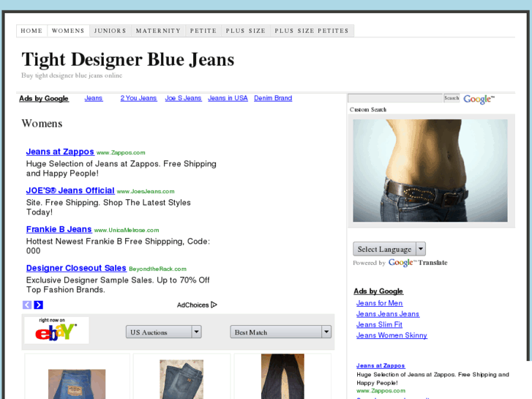This screenshot has width=532, height=399.
Task: Open the PLUS SIZE PETITES tab
Action: point(312,31)
